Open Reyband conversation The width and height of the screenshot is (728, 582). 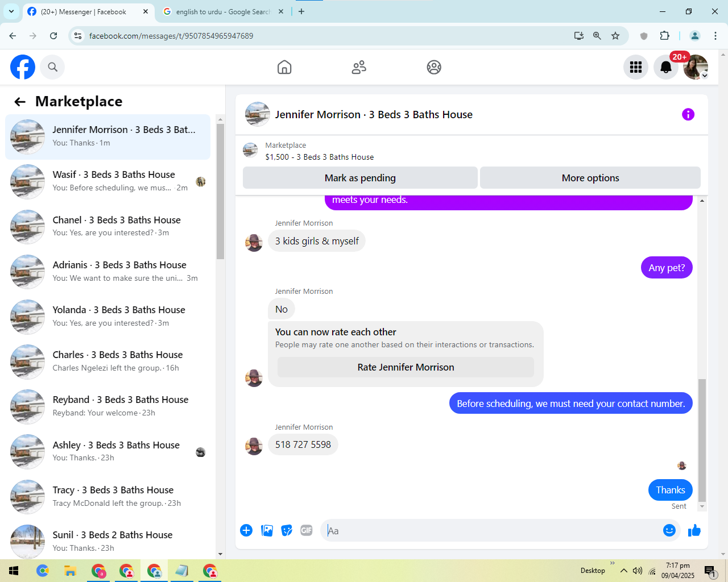click(107, 407)
